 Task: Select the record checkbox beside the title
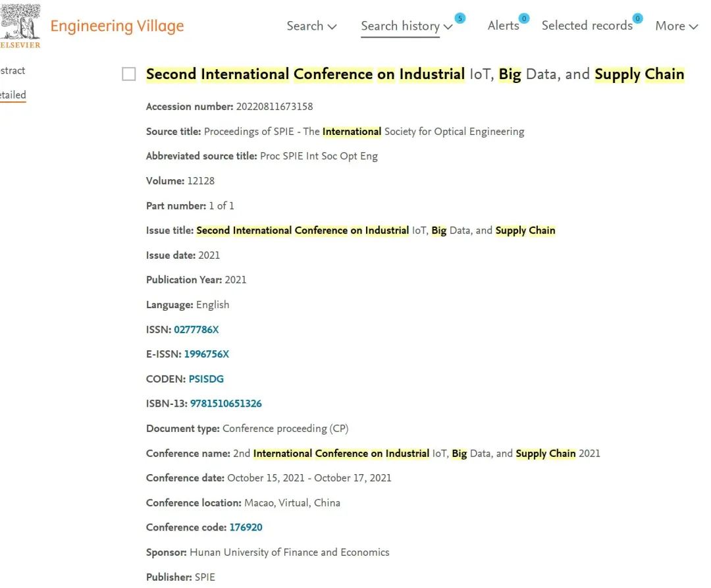pyautogui.click(x=129, y=74)
